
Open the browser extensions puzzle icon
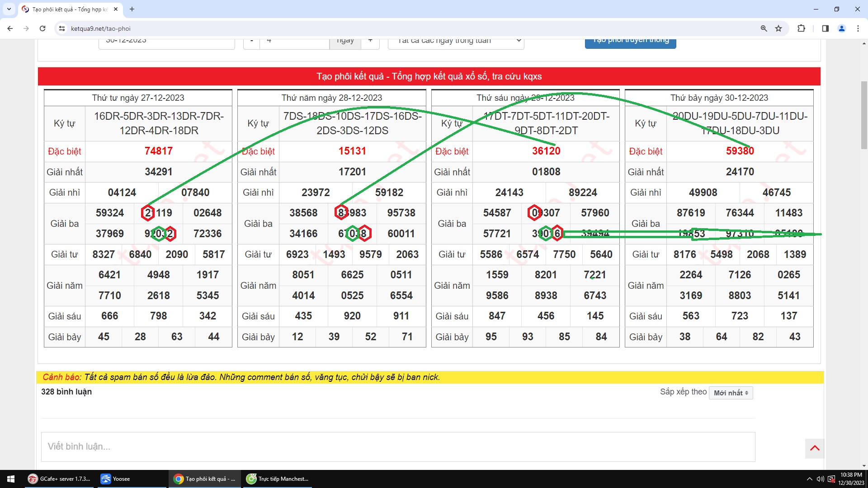point(801,28)
